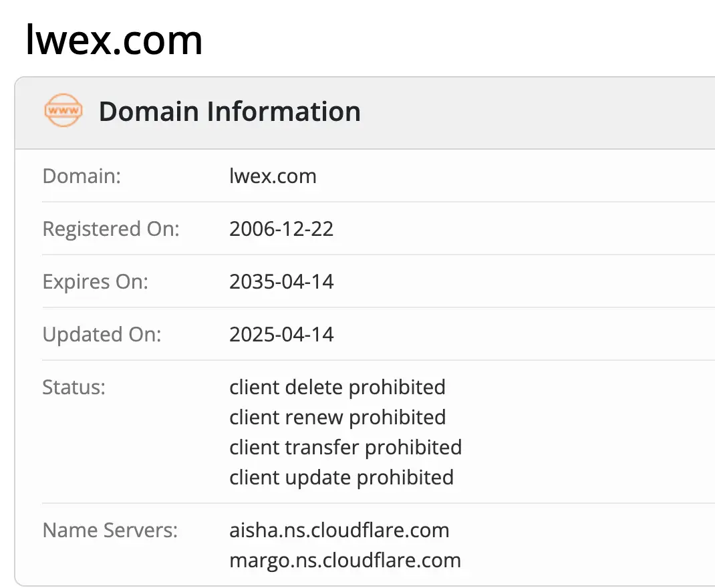The height and width of the screenshot is (588, 715).
Task: Click the lwex.com page heading
Action: coord(114,40)
